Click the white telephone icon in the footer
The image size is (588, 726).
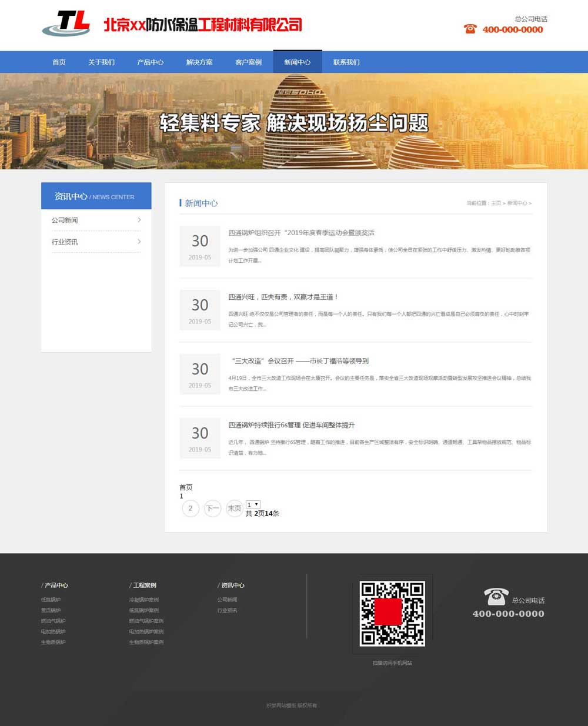(x=496, y=595)
